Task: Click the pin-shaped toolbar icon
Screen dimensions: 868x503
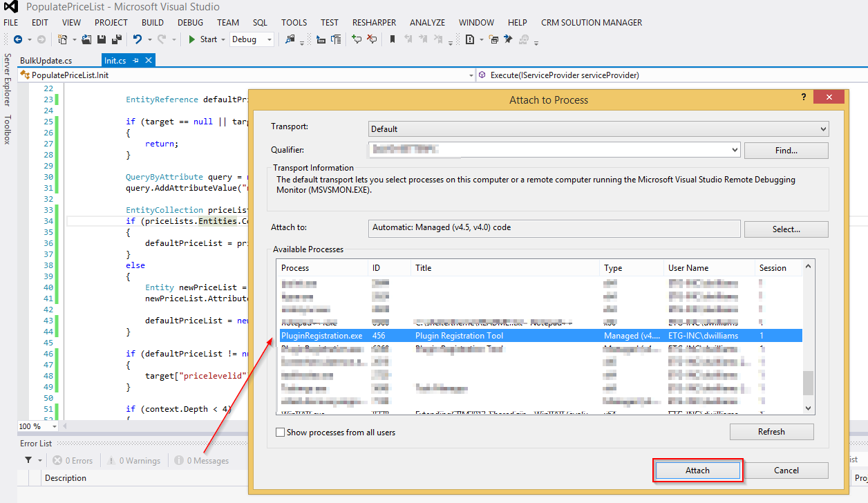Action: point(508,39)
